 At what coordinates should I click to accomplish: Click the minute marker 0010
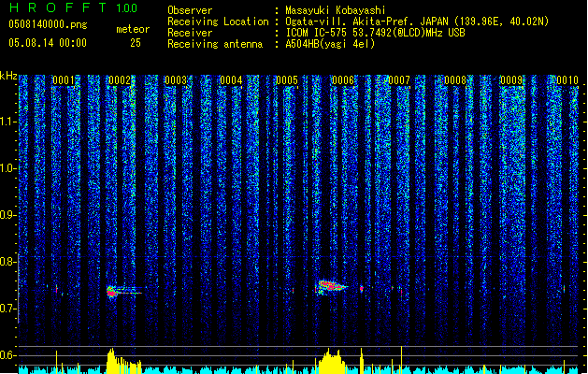(x=567, y=80)
